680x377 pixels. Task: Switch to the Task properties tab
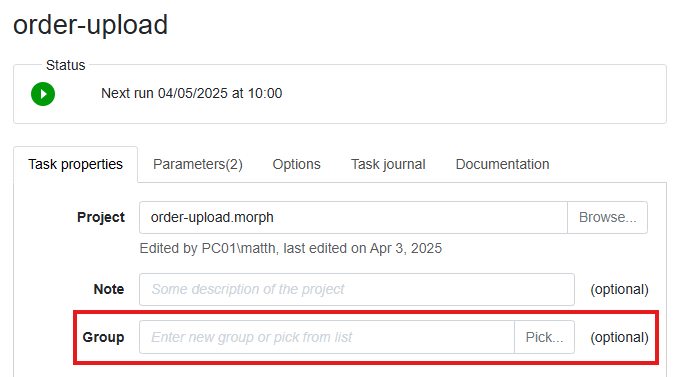click(75, 164)
